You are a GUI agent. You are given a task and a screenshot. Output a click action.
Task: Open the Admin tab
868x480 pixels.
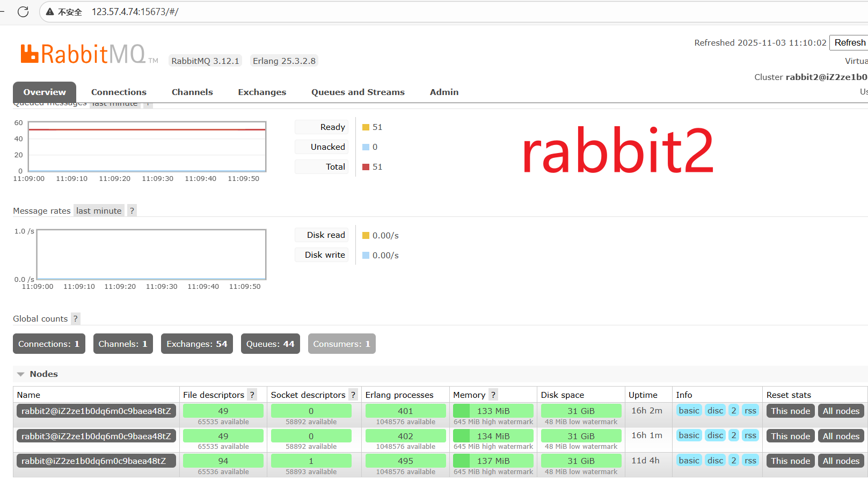point(444,92)
